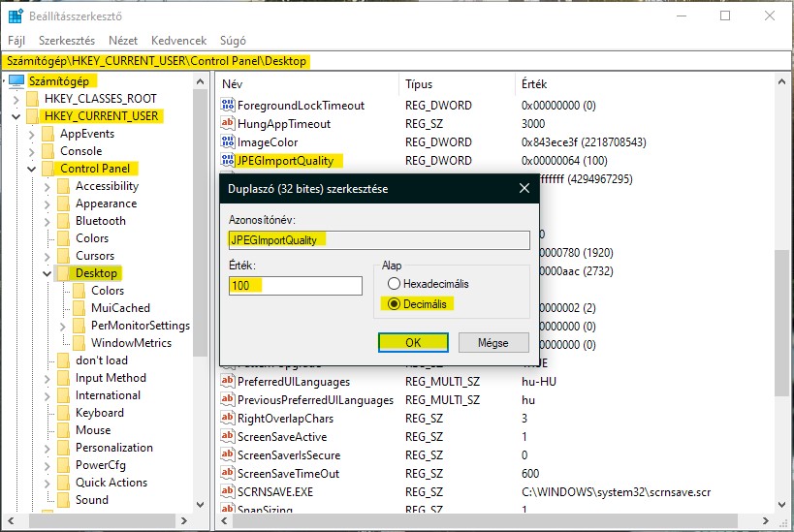Collapse the HKEY_CURRENT_USER node

click(x=16, y=116)
